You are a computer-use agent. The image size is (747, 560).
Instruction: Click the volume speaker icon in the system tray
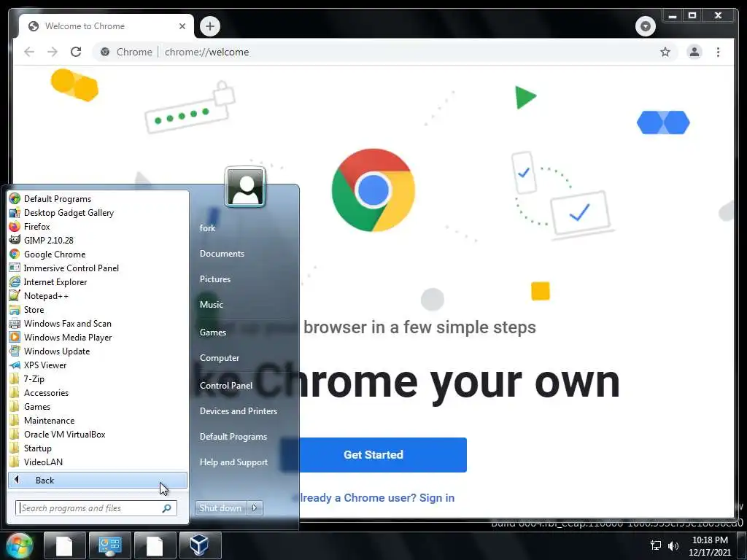(673, 545)
